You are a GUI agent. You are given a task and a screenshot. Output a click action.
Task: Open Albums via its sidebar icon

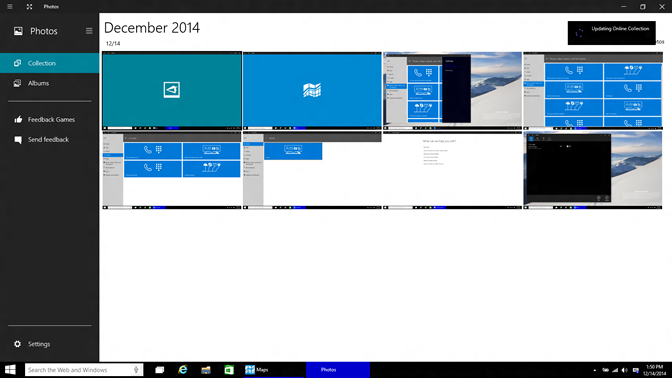(x=17, y=83)
